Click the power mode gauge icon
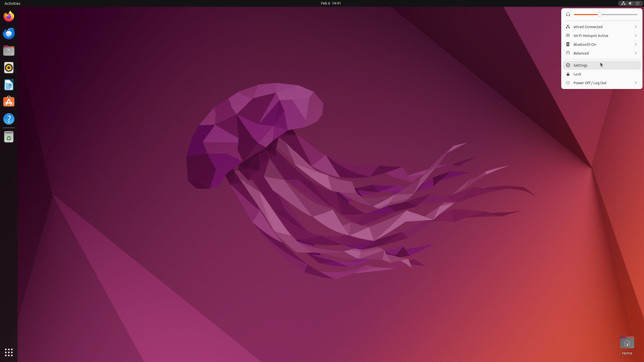Image resolution: width=644 pixels, height=362 pixels. pyautogui.click(x=568, y=53)
